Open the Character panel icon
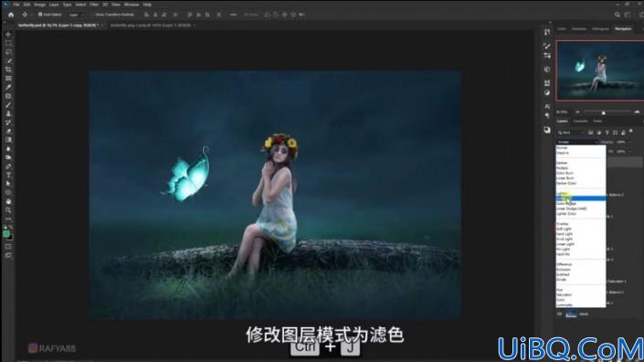Image resolution: width=644 pixels, height=362 pixels. [547, 106]
